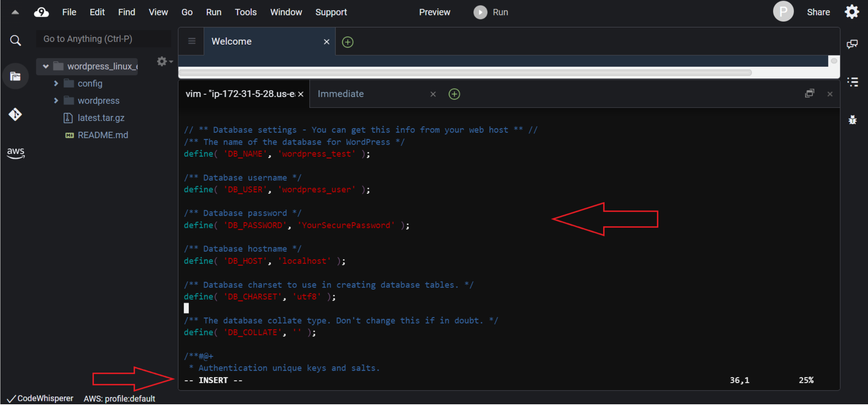
Task: Close the console pane
Action: coord(830,94)
